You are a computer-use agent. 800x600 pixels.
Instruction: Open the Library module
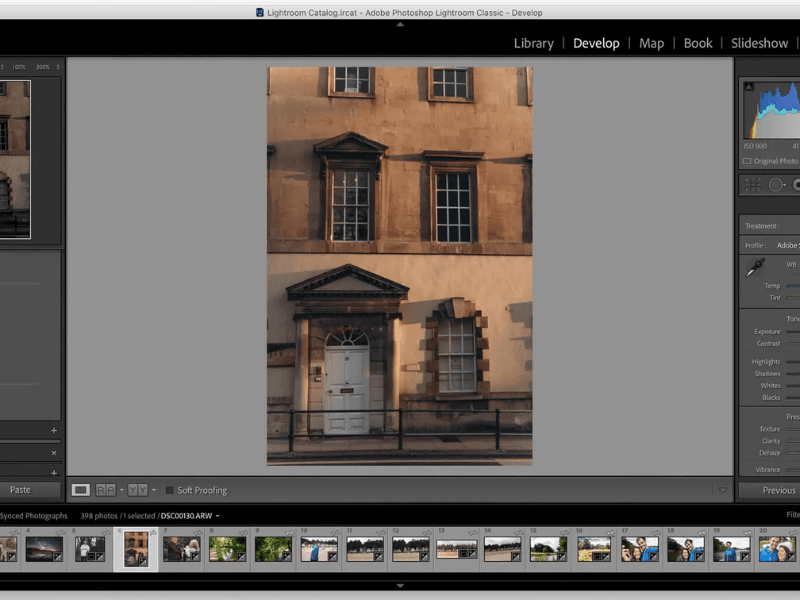click(x=534, y=43)
